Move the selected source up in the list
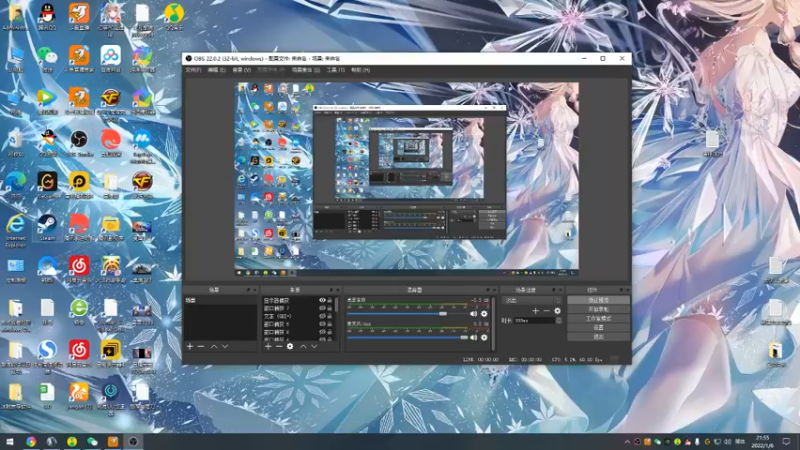Screen dimensions: 800x450 click(x=303, y=346)
